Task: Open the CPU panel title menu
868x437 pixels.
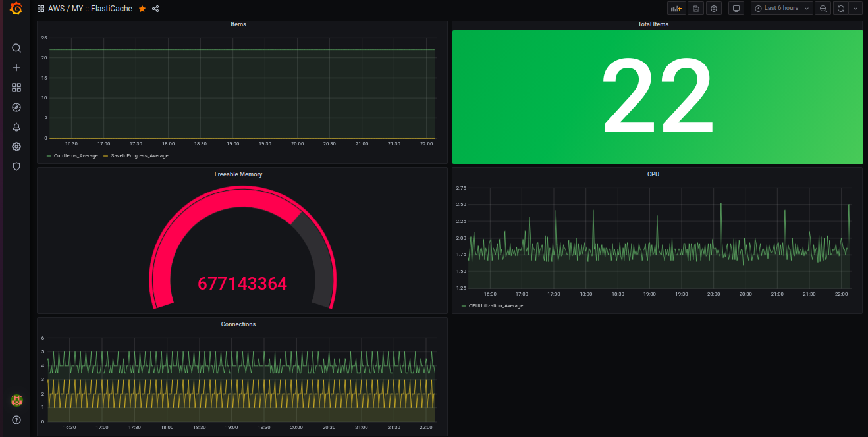Action: click(x=653, y=174)
